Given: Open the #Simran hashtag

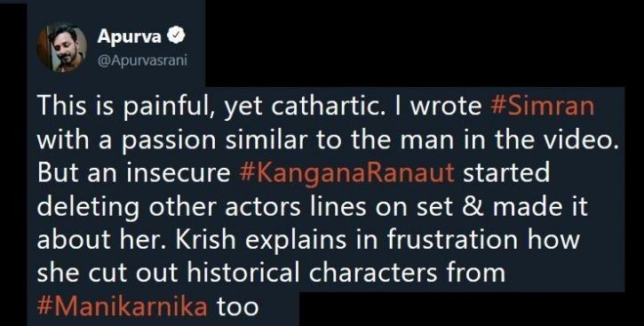Looking at the screenshot, I should point(542,107).
